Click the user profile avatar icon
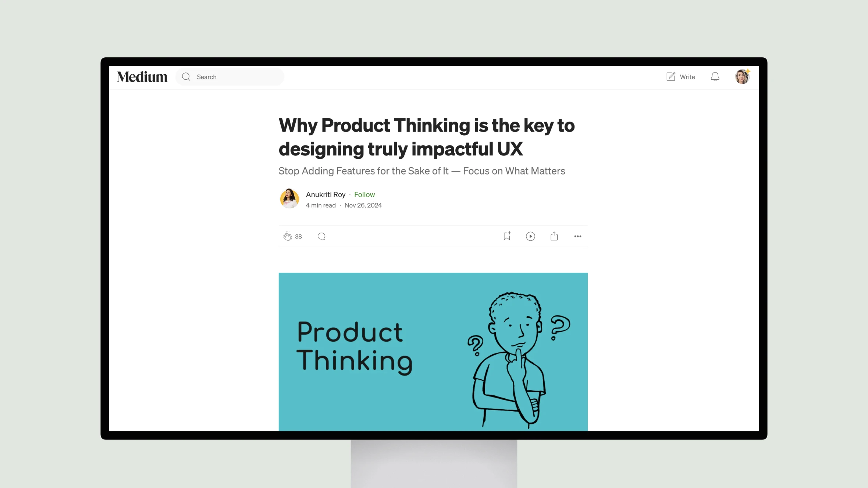Screen dimensions: 868x488 coord(742,76)
